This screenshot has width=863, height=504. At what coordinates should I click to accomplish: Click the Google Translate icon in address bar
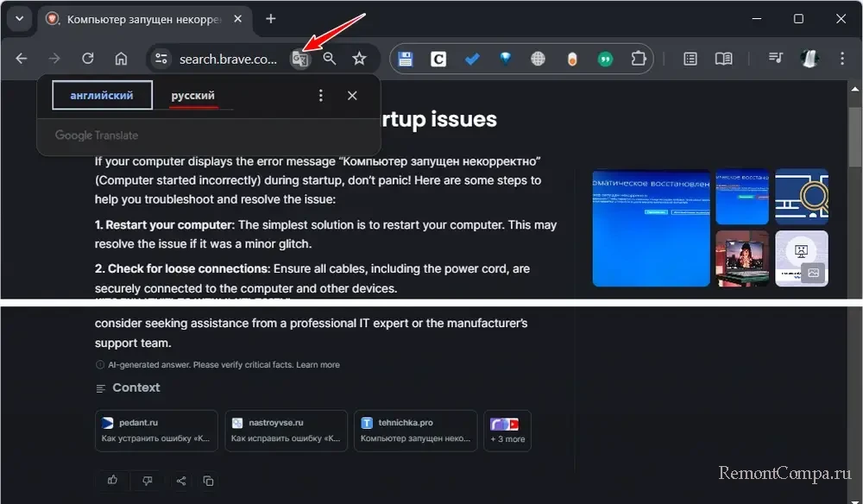(x=299, y=59)
